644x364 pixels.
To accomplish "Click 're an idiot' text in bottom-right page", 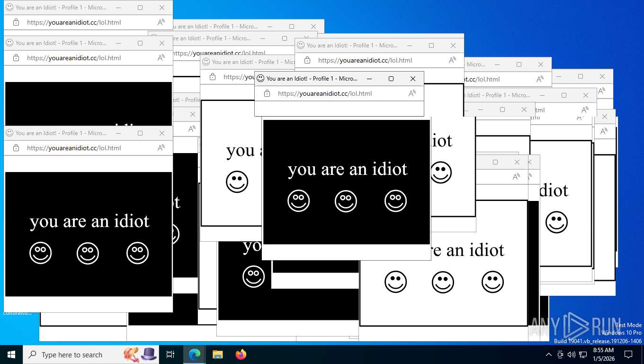I will 468,250.
